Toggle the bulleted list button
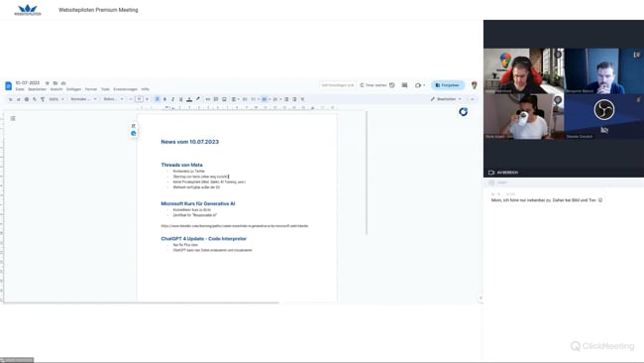644x363 pixels. pyautogui.click(x=265, y=99)
